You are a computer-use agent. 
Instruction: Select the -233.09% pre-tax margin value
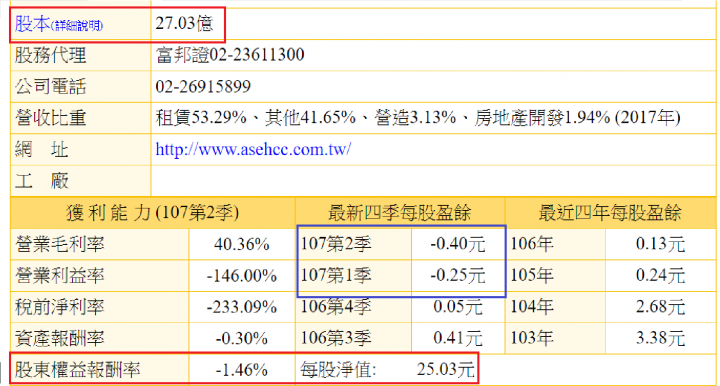242,307
